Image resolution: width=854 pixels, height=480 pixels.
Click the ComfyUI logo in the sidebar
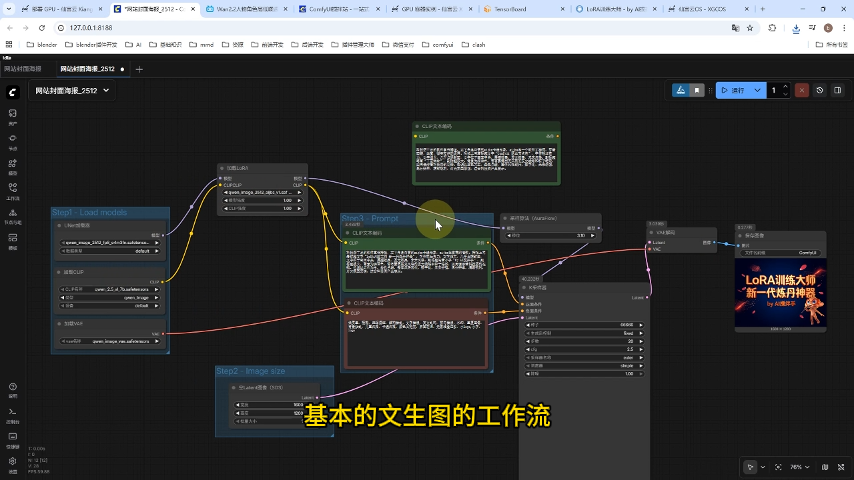13,92
